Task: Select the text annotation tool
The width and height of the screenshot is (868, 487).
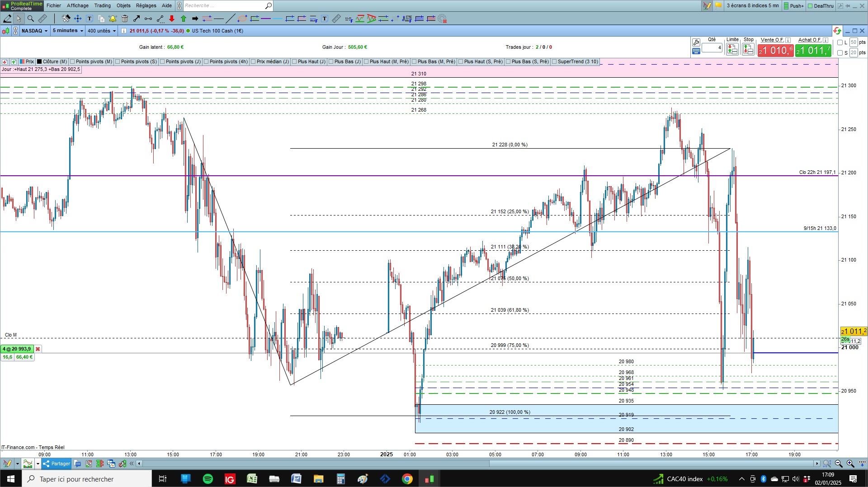Action: click(x=90, y=19)
